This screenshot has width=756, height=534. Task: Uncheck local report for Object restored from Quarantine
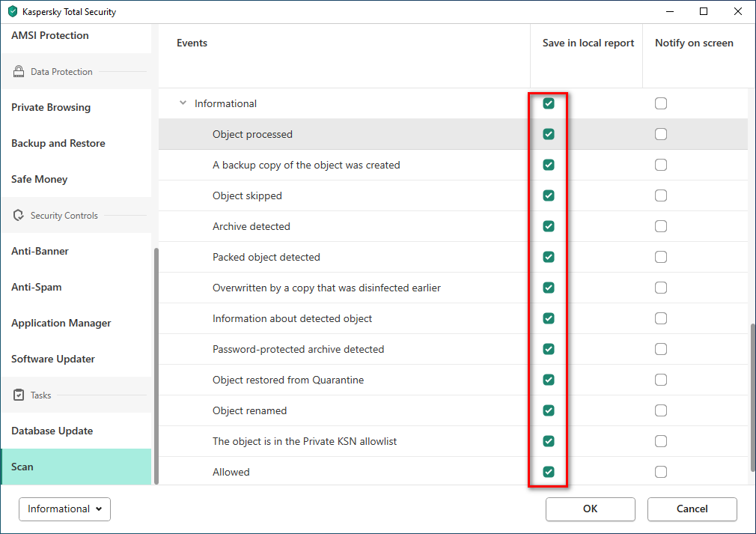(x=548, y=380)
